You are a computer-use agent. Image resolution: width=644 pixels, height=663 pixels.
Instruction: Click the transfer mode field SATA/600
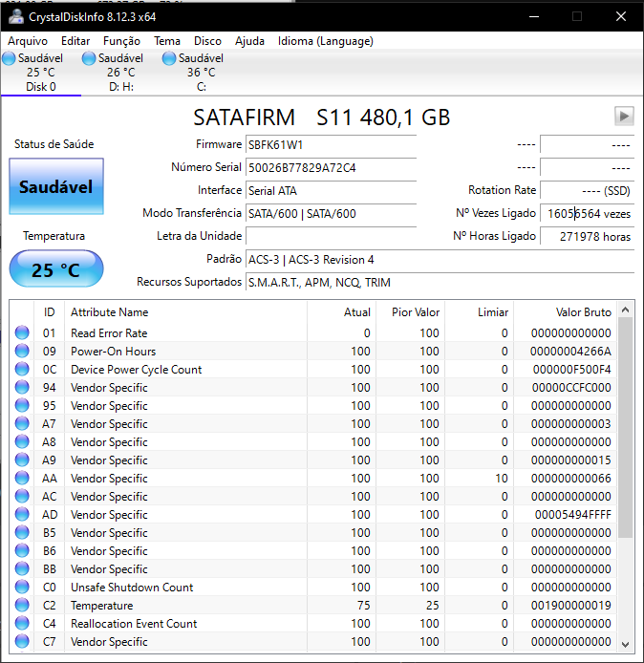click(x=332, y=214)
